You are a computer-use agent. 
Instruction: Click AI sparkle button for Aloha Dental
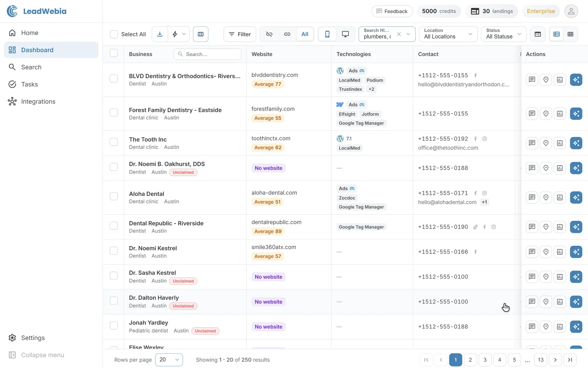576,198
